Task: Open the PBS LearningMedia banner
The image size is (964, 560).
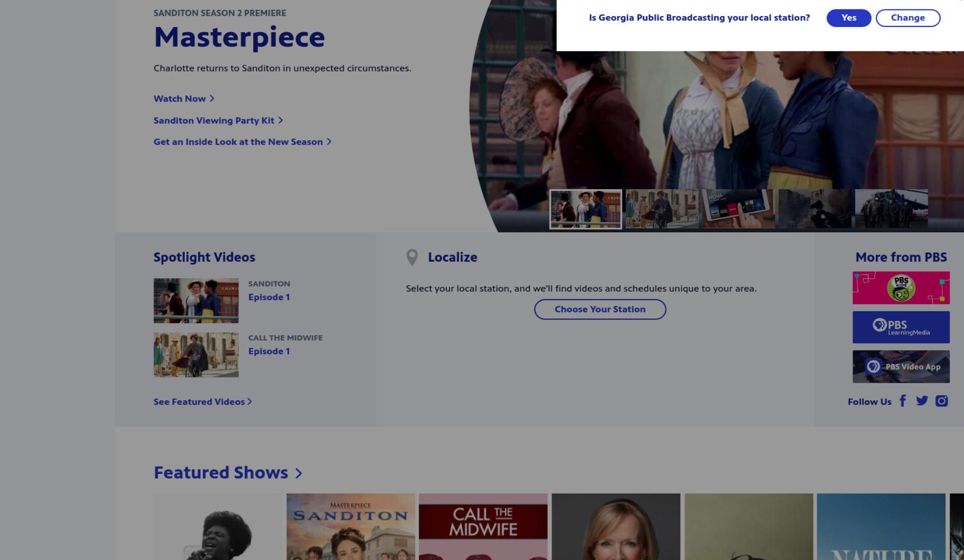Action: (x=901, y=327)
